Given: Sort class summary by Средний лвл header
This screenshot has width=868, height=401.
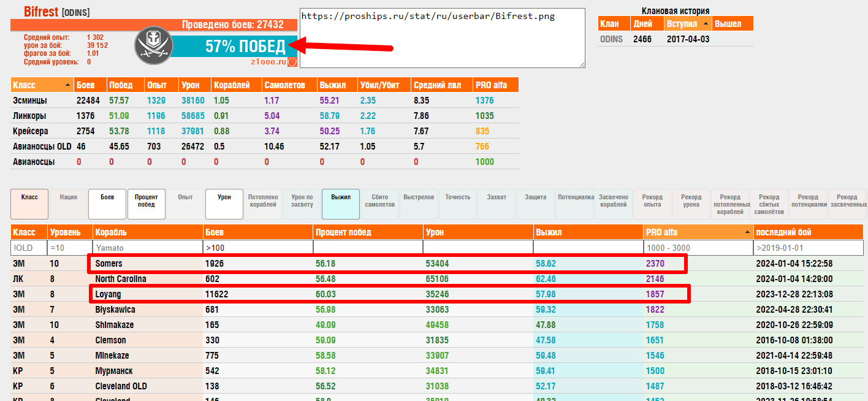Looking at the screenshot, I should point(441,85).
